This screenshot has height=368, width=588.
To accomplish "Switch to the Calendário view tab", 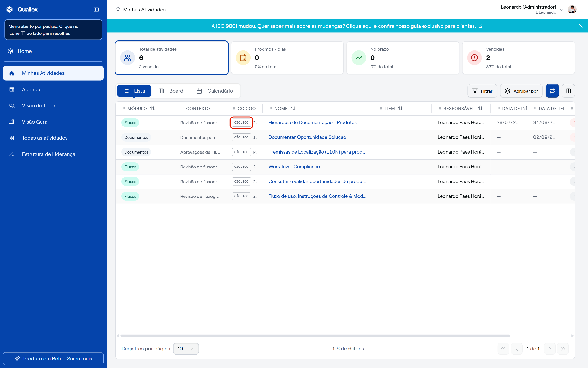I will coord(215,91).
